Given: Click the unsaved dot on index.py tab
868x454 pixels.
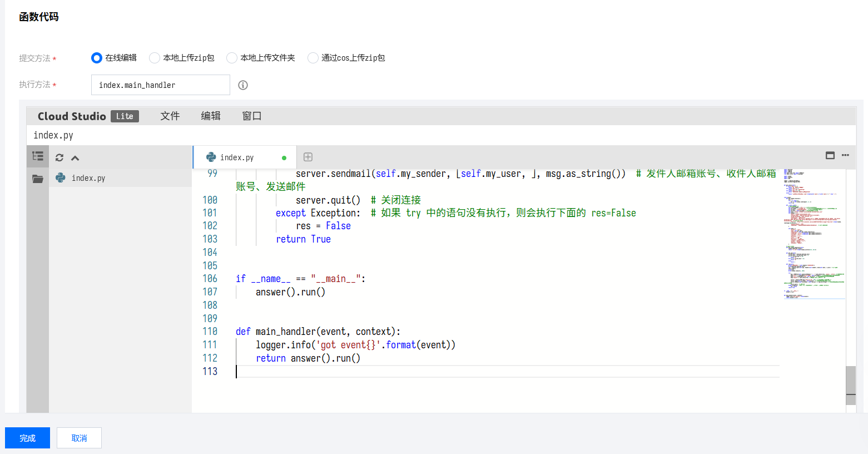Looking at the screenshot, I should tap(284, 158).
